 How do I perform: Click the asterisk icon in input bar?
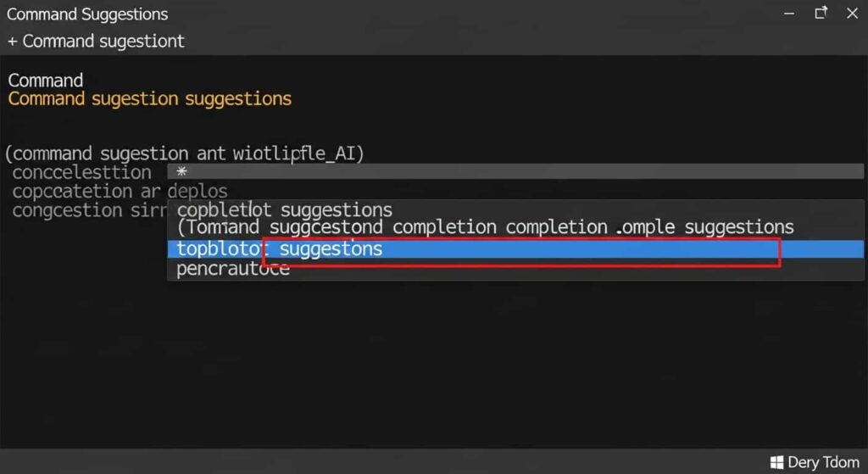[181, 171]
